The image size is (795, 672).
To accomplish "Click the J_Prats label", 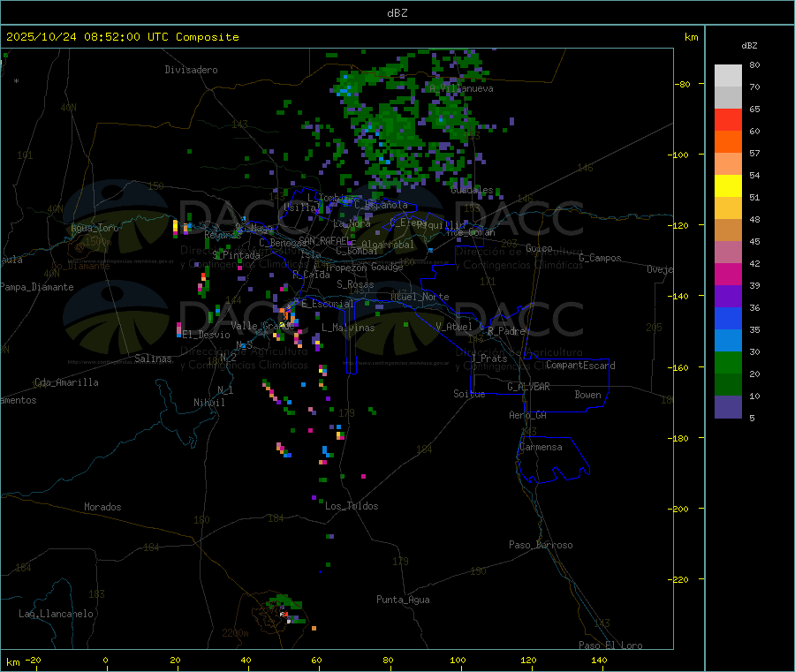I will pos(489,359).
